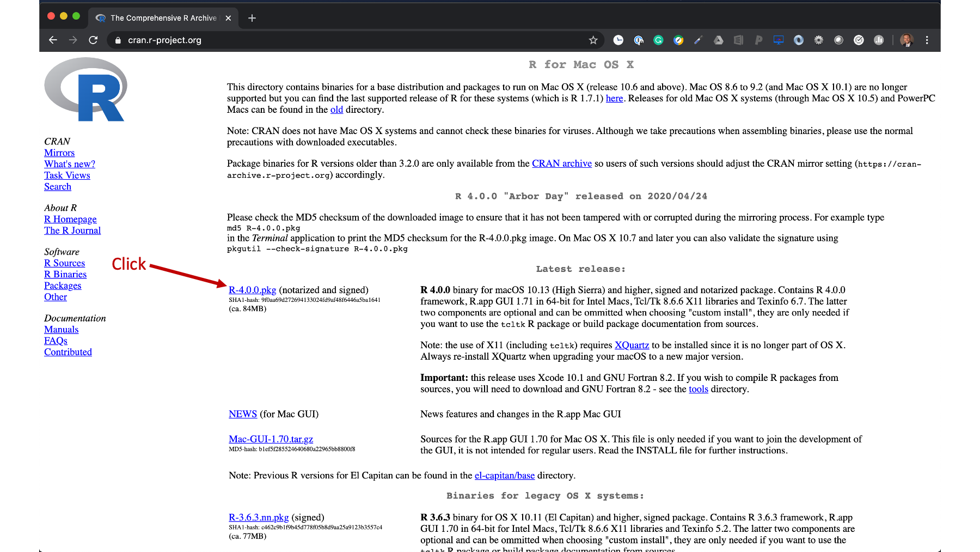The height and width of the screenshot is (552, 980).
Task: Open the 'tools' directory link
Action: 699,389
